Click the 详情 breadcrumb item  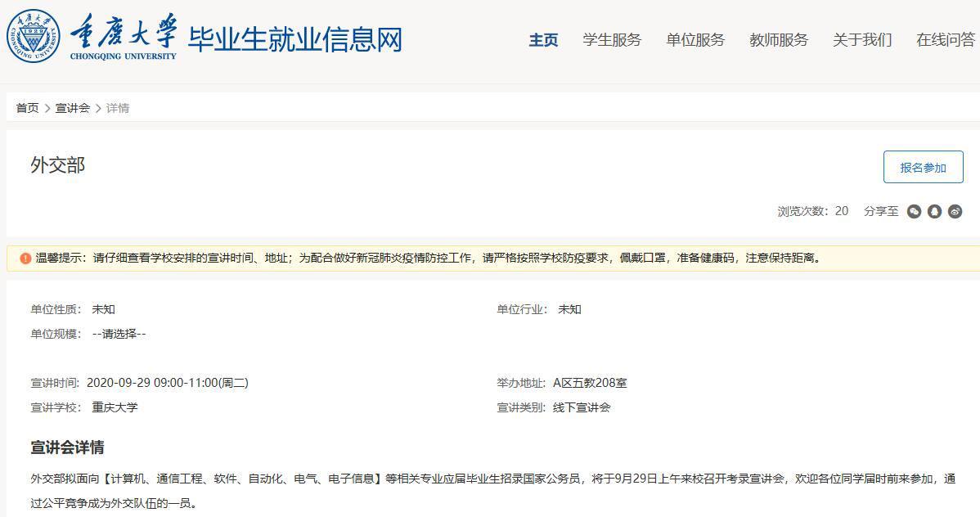pyautogui.click(x=118, y=108)
